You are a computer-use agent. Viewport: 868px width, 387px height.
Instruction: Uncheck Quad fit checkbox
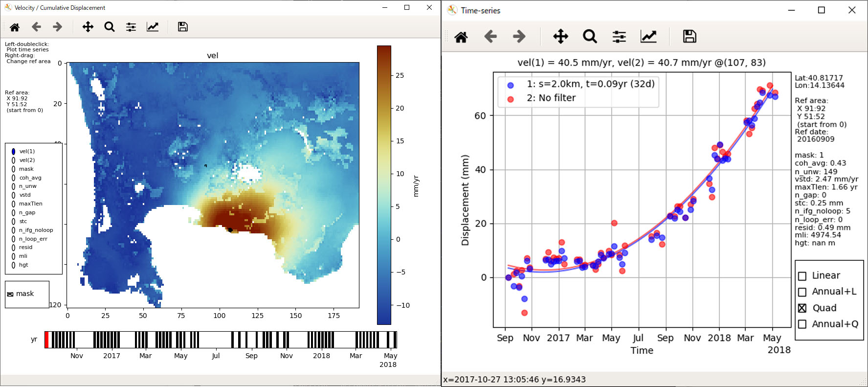coord(802,308)
